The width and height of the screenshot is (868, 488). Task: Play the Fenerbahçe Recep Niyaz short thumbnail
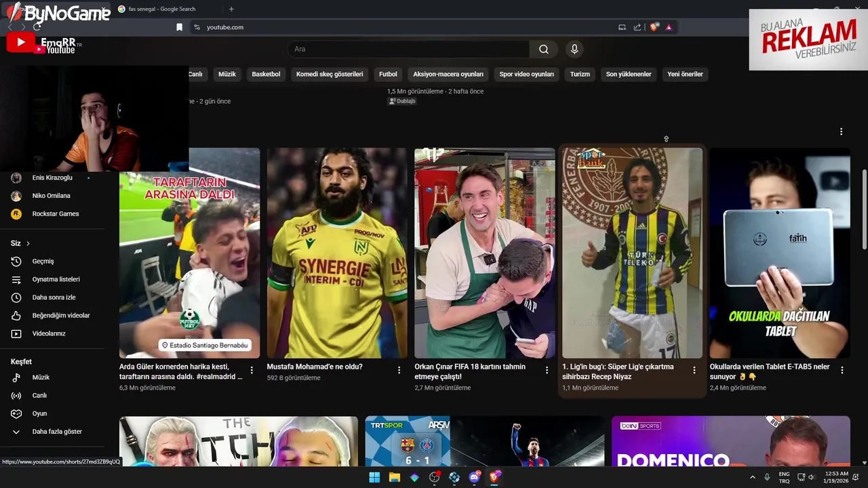coord(632,253)
